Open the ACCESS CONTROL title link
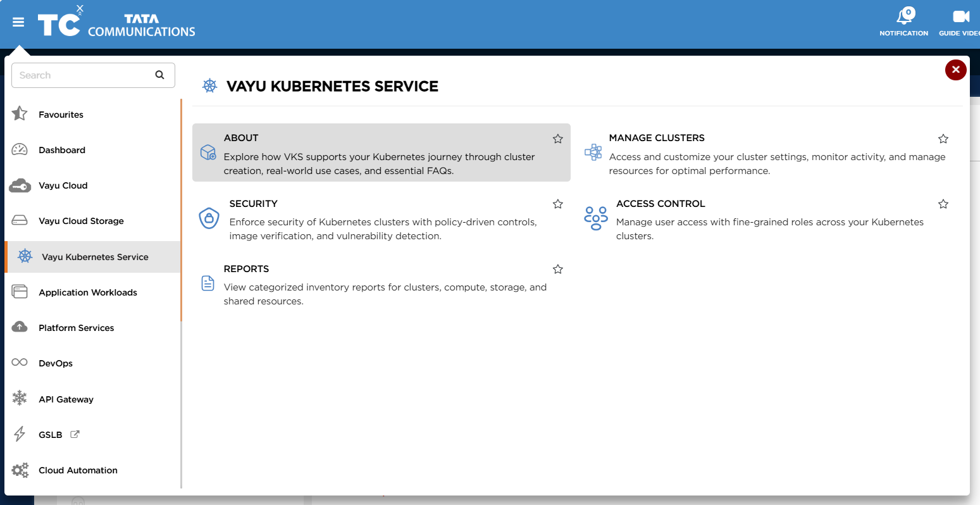Screen dimensions: 980x505 point(661,204)
